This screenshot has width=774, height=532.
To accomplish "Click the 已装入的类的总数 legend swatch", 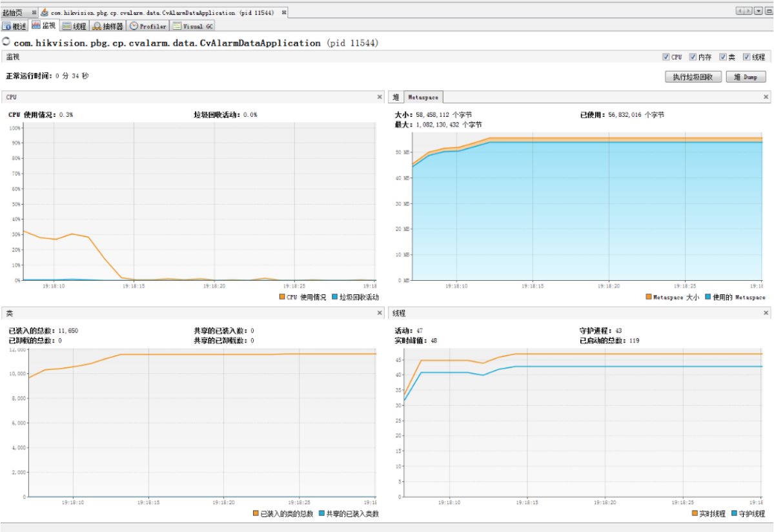I will point(256,513).
